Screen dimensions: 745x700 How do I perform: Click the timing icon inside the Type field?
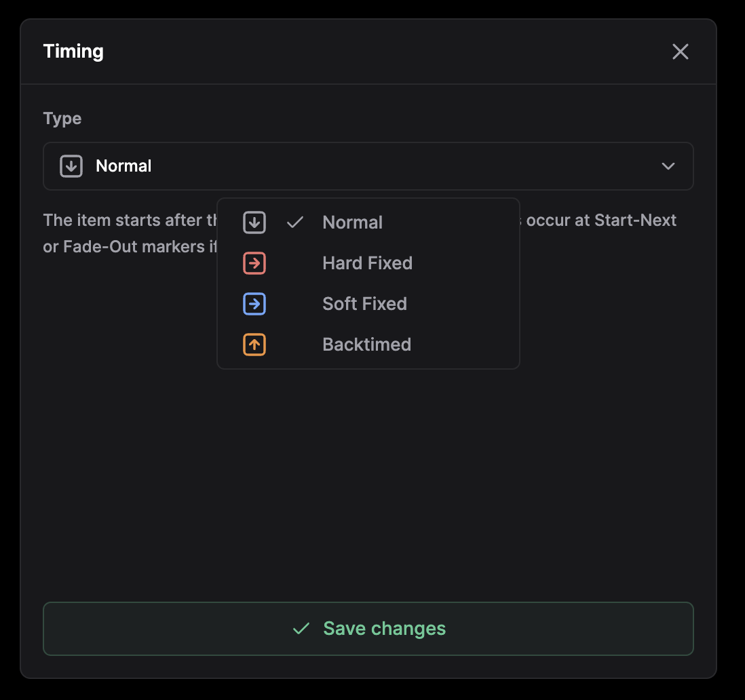71,166
